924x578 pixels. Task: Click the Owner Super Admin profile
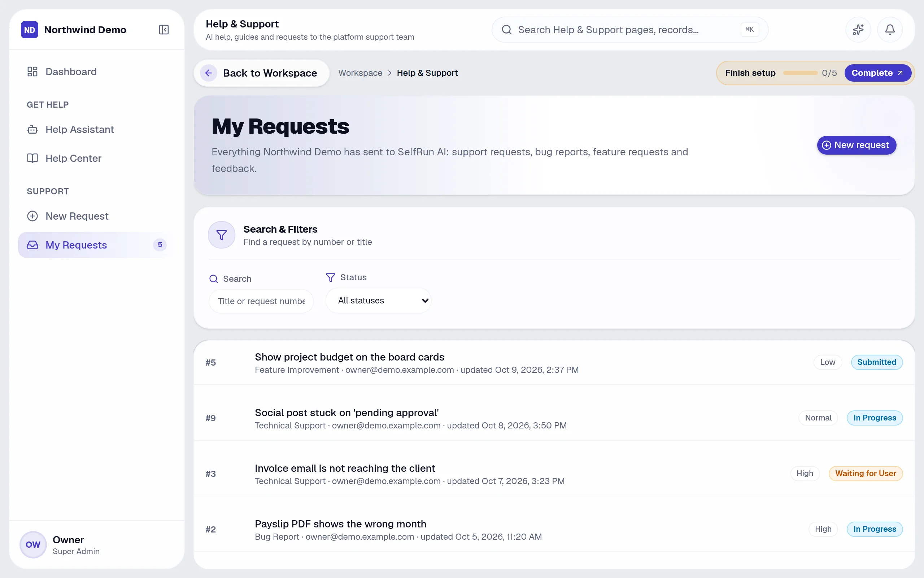pos(97,544)
